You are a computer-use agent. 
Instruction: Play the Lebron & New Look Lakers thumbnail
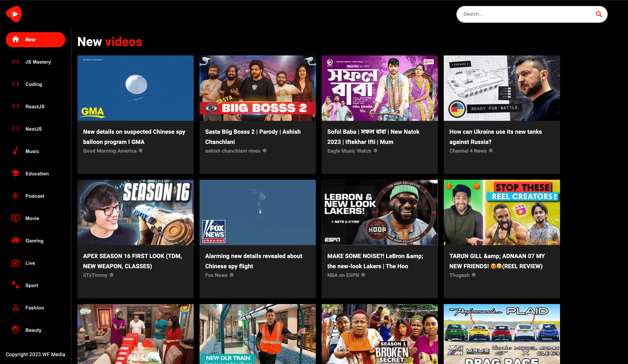point(380,212)
